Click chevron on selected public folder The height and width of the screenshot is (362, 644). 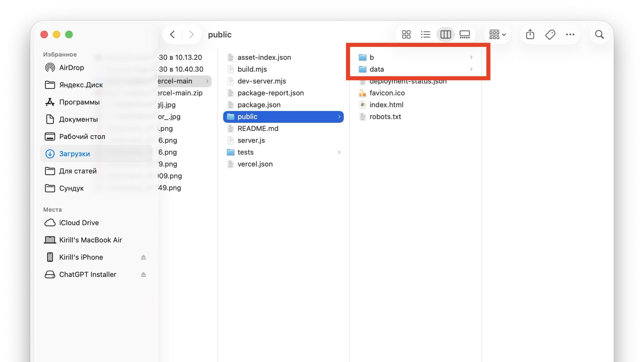(339, 117)
